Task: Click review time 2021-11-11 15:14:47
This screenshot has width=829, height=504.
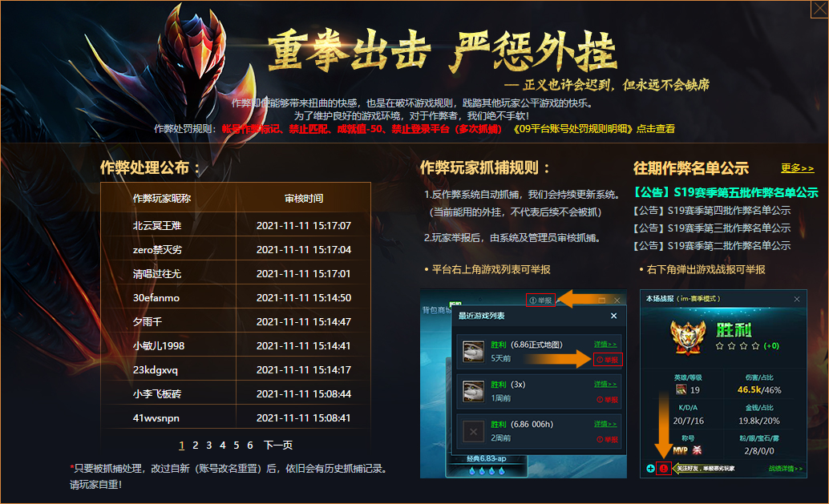Action: point(304,322)
